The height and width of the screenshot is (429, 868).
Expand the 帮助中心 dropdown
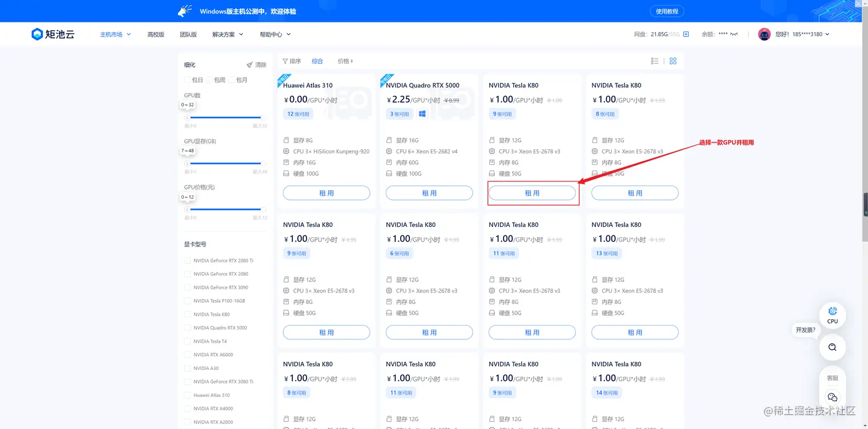coord(275,34)
